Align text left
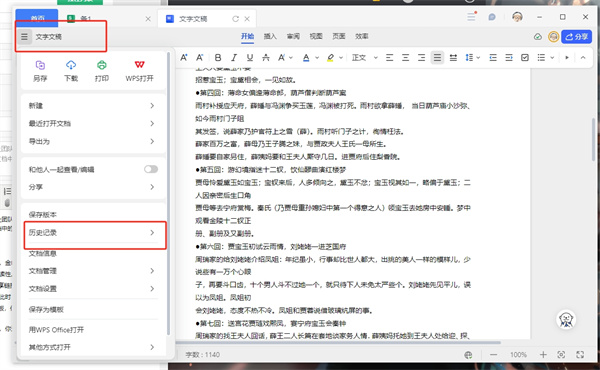The width and height of the screenshot is (600, 370). (390, 57)
